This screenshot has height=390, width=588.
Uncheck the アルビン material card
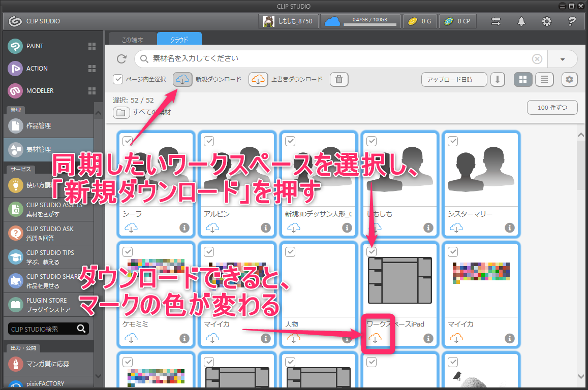tap(208, 141)
